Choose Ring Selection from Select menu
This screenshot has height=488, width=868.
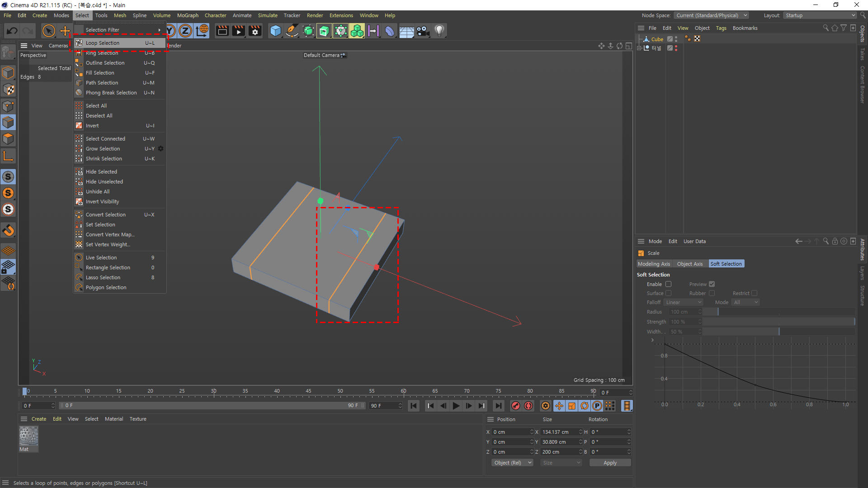click(102, 53)
